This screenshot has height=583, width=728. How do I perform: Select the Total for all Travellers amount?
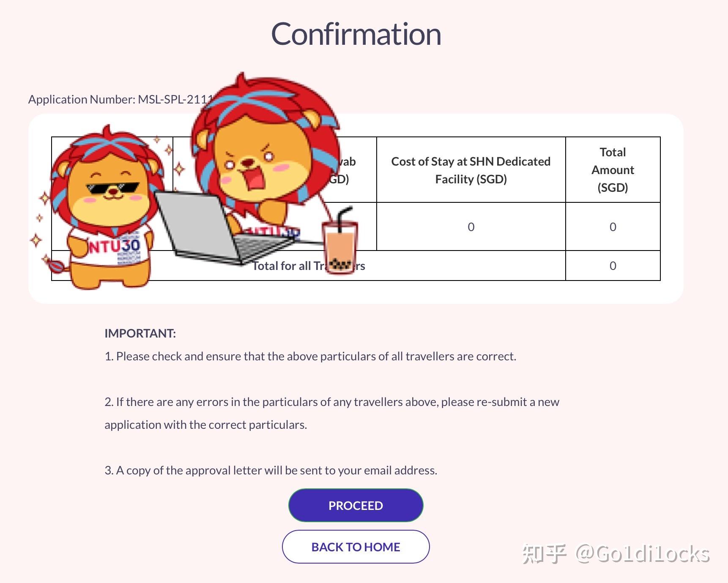coord(613,266)
